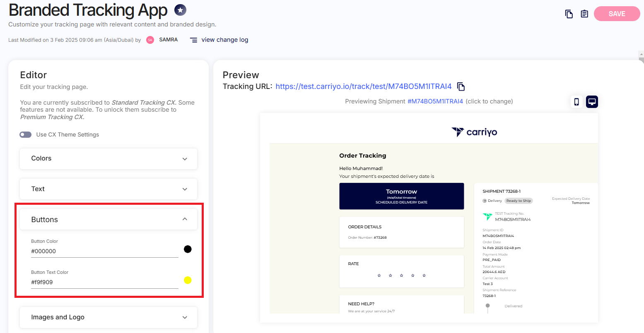
Task: Click the Test 3 carrier account value
Action: click(488, 284)
